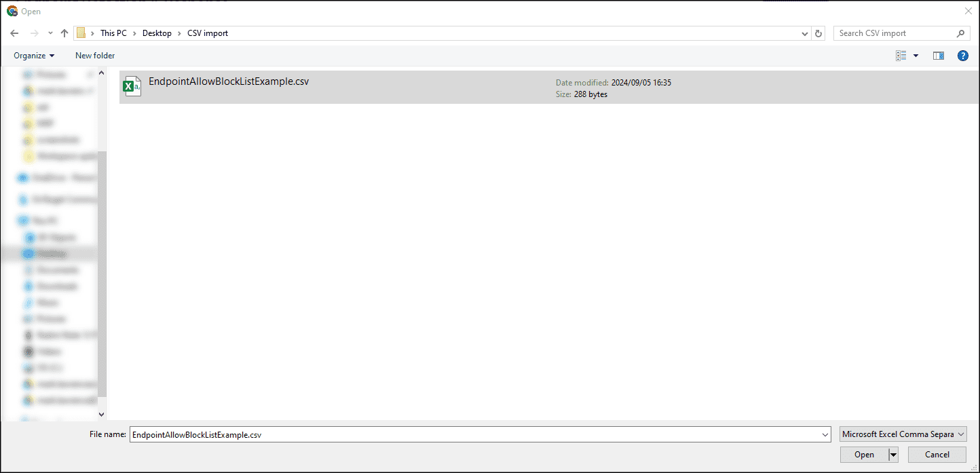Open the CSV file's Excel file icon
Screen dimensions: 980x473
[132, 86]
